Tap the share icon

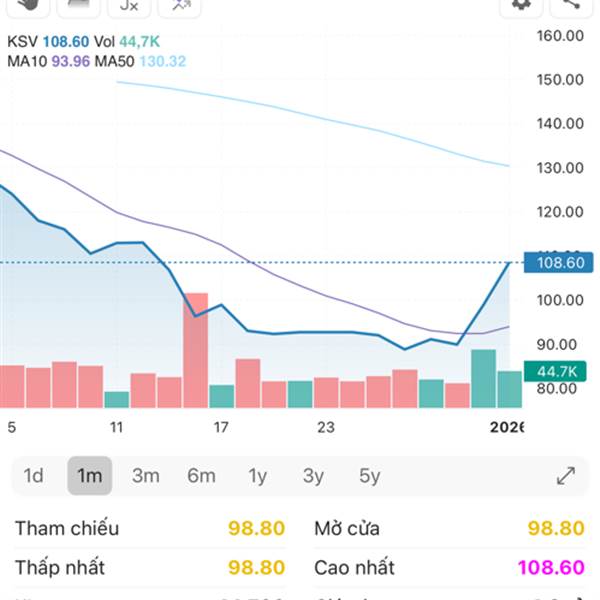coord(572,6)
